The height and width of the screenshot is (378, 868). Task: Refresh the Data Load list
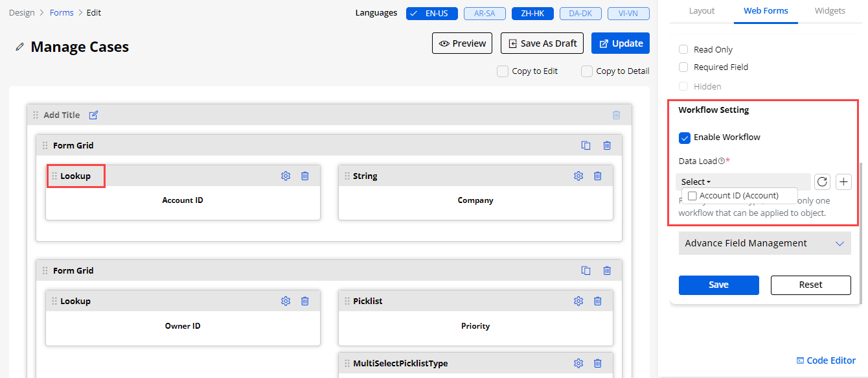(823, 182)
